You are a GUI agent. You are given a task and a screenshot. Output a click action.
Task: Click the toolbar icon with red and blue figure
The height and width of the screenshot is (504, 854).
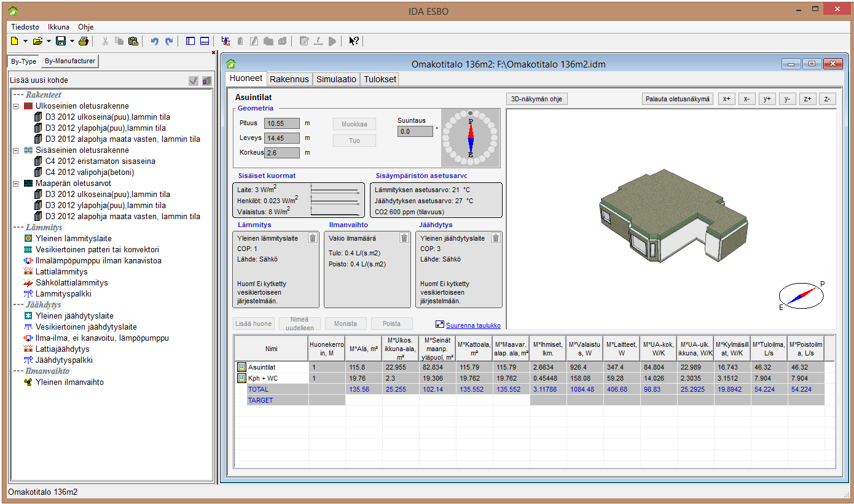[x=226, y=41]
